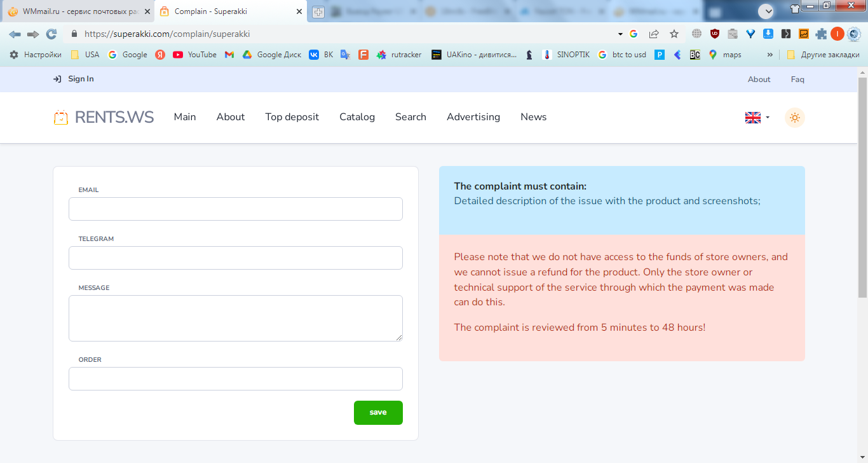Open the chess knight bookmark icon
868x463 pixels.
[x=529, y=55]
